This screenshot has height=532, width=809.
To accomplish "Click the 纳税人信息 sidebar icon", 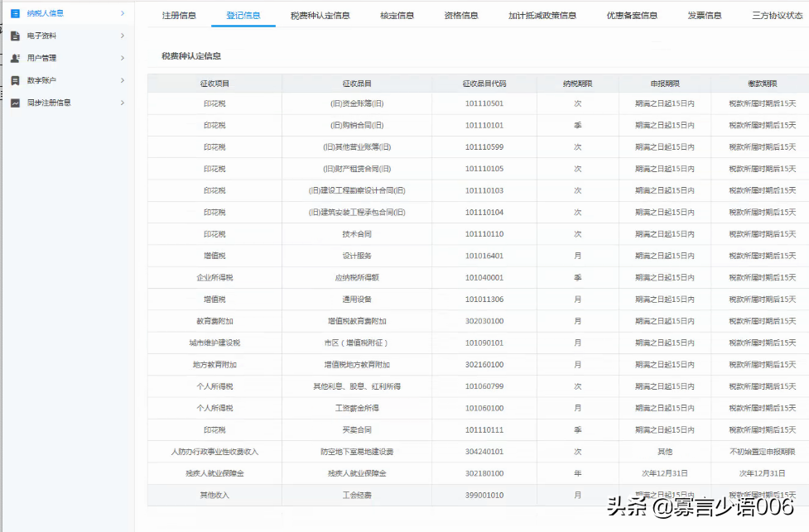I will coord(15,13).
